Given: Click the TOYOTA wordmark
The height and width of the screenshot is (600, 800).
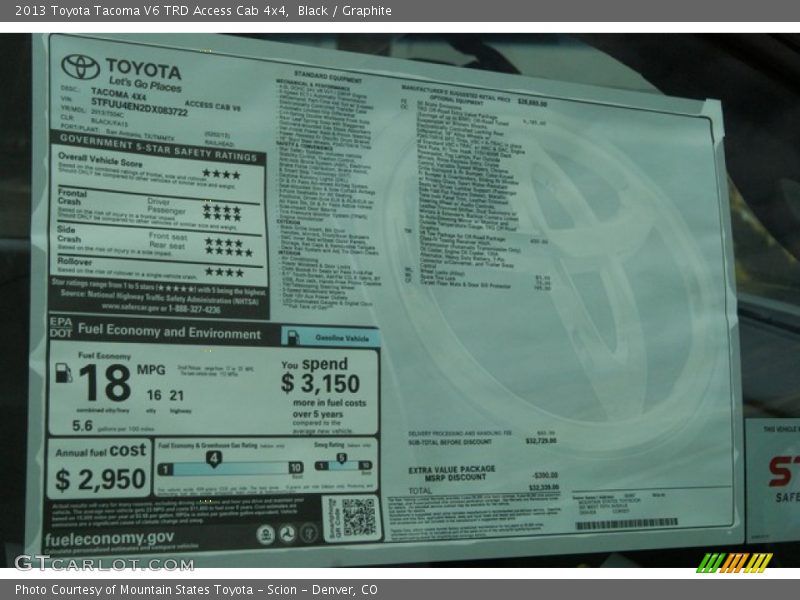Looking at the screenshot, I should tap(143, 69).
